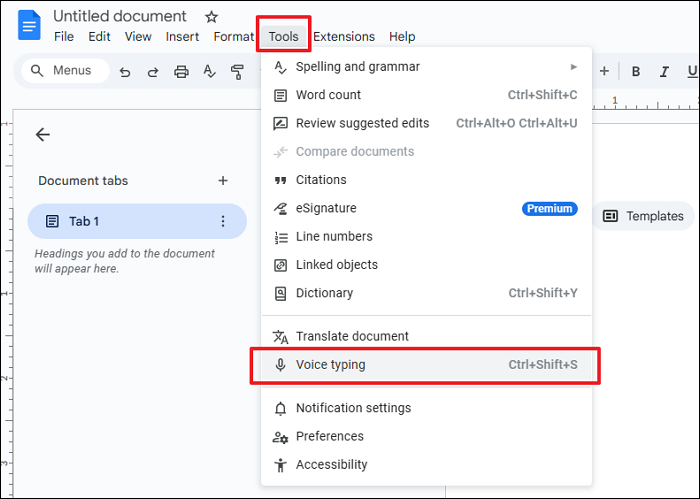Viewport: 700px width, 499px height.
Task: Click the paint format roller icon
Action: pos(237,71)
